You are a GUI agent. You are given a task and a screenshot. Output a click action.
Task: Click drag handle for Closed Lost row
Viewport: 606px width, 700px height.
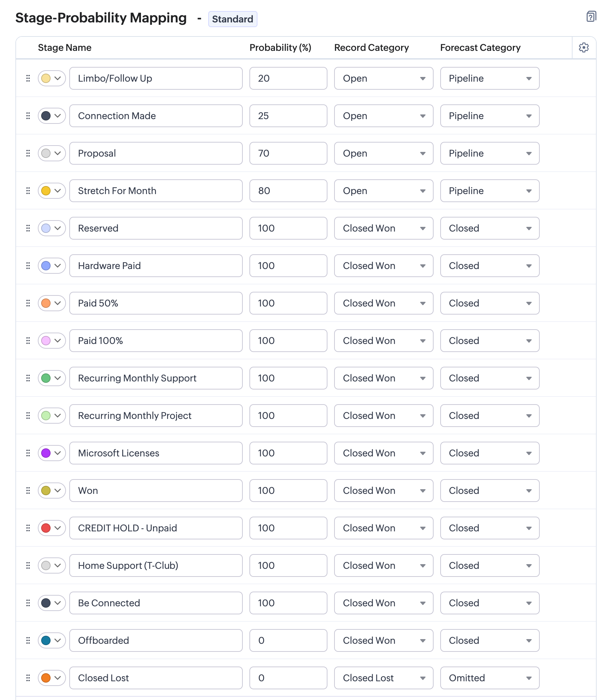click(28, 678)
